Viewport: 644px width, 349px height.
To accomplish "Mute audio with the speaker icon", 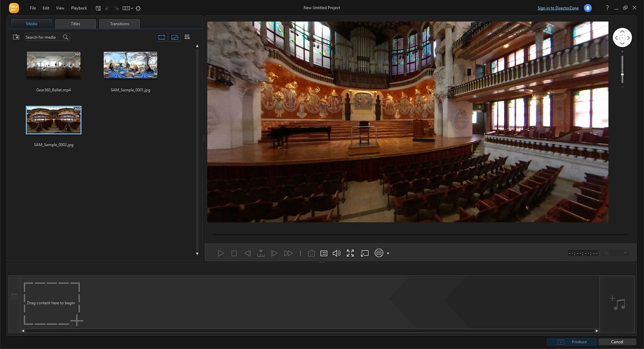I will pos(336,253).
